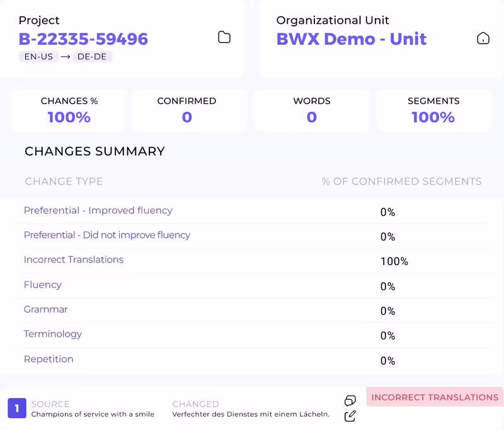Image resolution: width=504 pixels, height=430 pixels.
Task: Click the DE-DE target language tag
Action: (x=92, y=57)
